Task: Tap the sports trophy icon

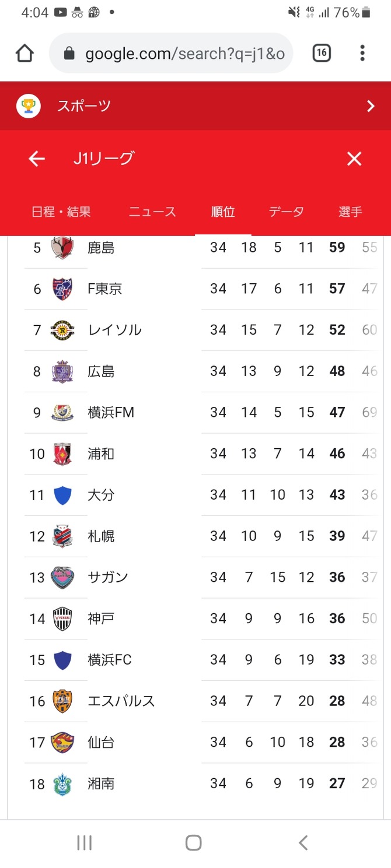Action: pos(28,106)
